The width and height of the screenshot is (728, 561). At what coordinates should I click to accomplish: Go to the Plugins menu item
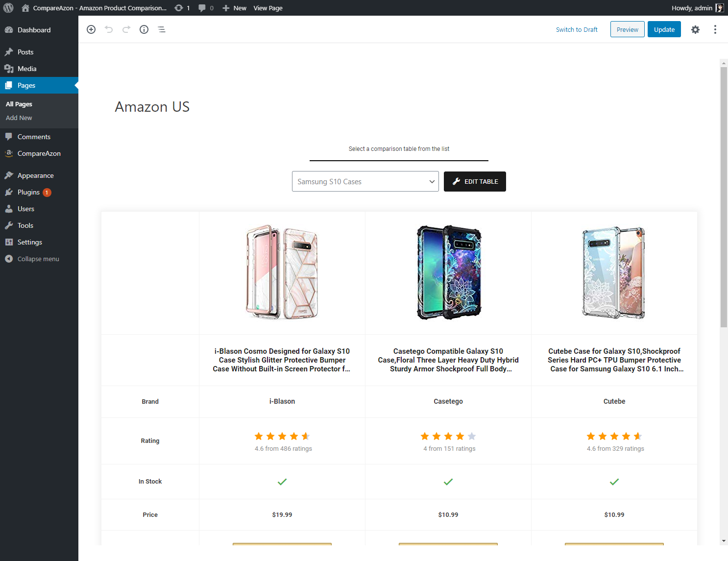[28, 192]
